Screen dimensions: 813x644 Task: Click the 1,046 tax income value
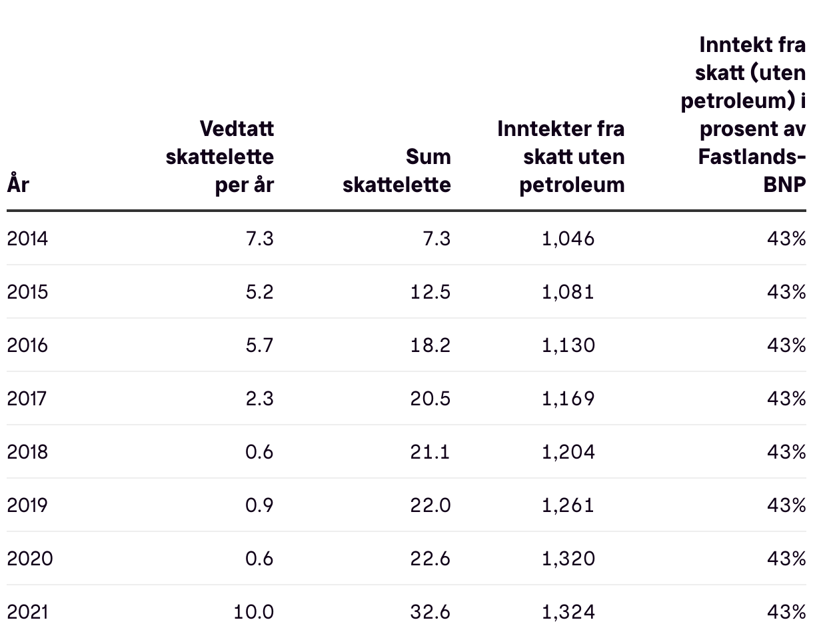coord(568,239)
